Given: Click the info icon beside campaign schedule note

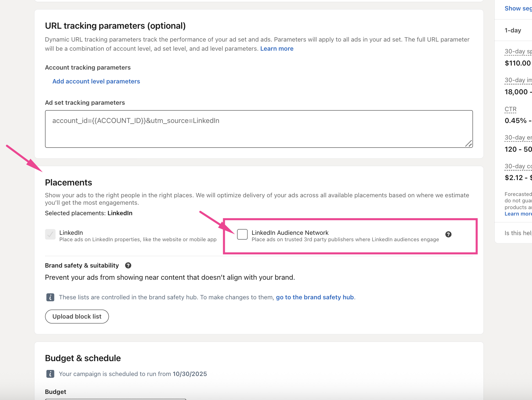Looking at the screenshot, I should (x=50, y=374).
